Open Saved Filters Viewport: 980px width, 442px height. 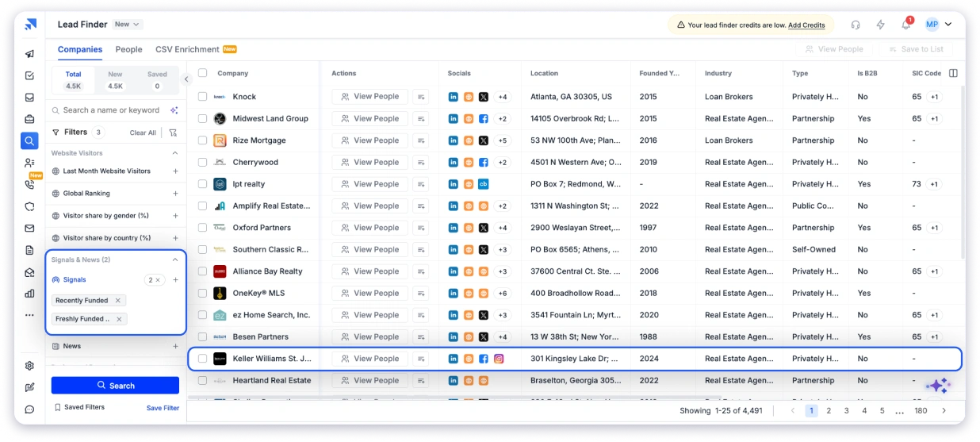point(79,407)
